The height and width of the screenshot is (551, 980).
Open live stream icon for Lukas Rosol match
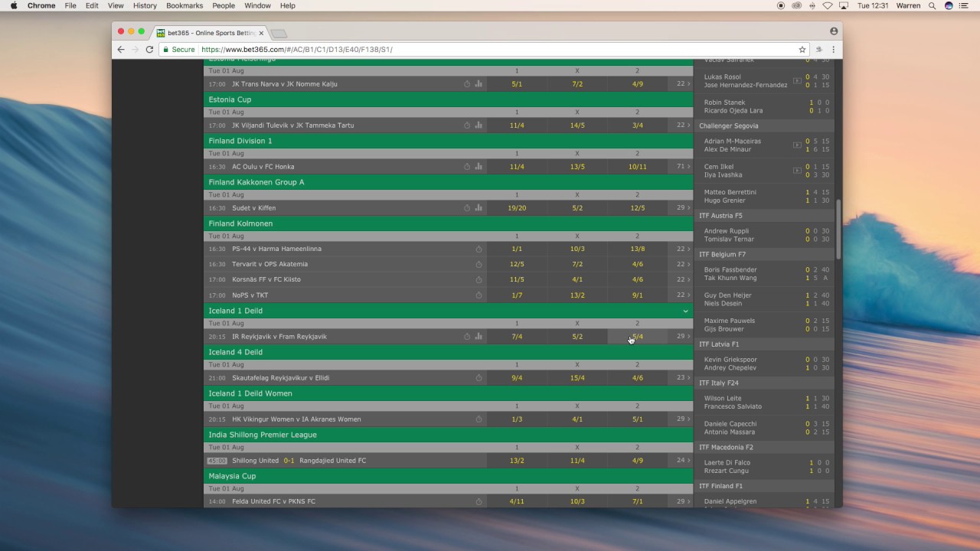click(797, 80)
